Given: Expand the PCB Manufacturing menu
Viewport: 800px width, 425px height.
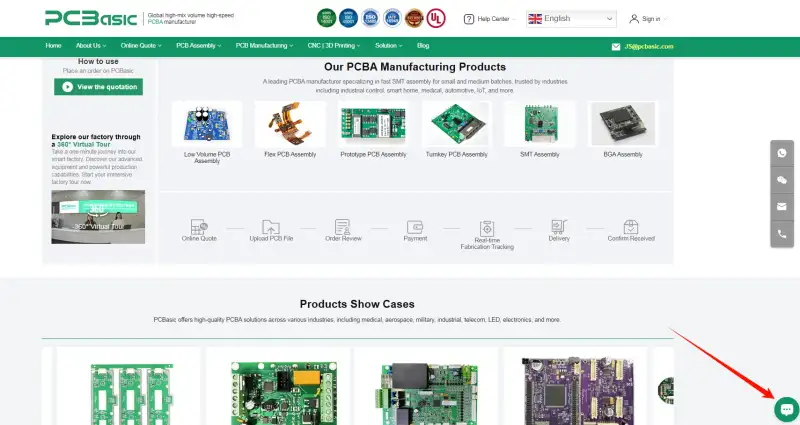Looking at the screenshot, I should [x=264, y=46].
